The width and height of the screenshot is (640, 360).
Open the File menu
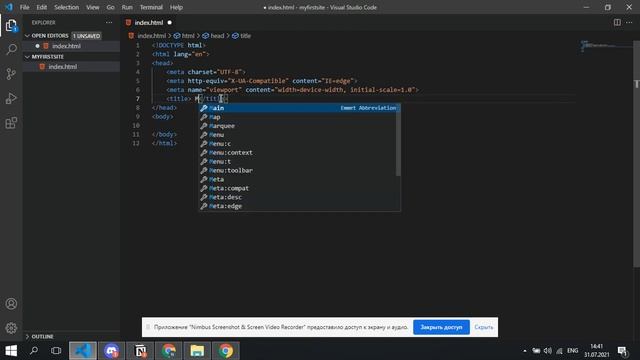tap(24, 7)
